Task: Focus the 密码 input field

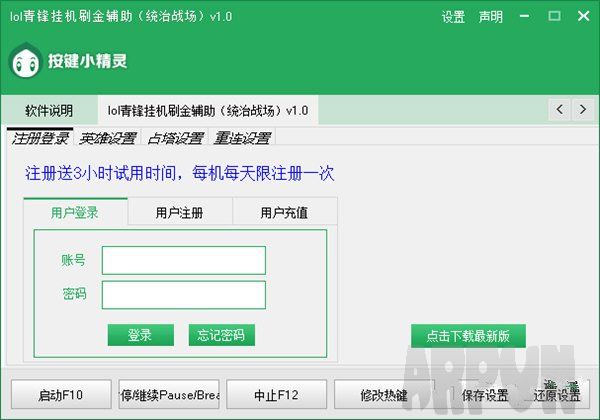Action: coord(184,295)
